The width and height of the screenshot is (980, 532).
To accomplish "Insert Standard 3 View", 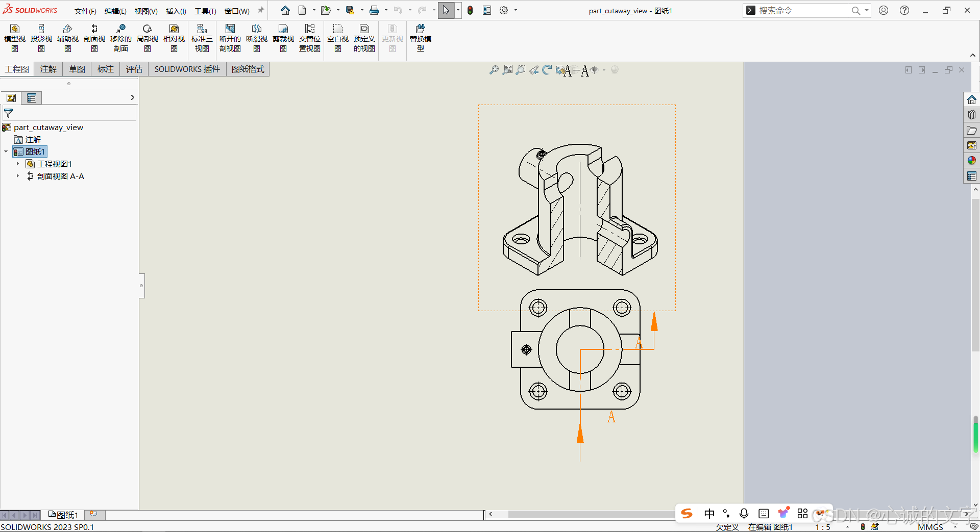I will [x=202, y=38].
